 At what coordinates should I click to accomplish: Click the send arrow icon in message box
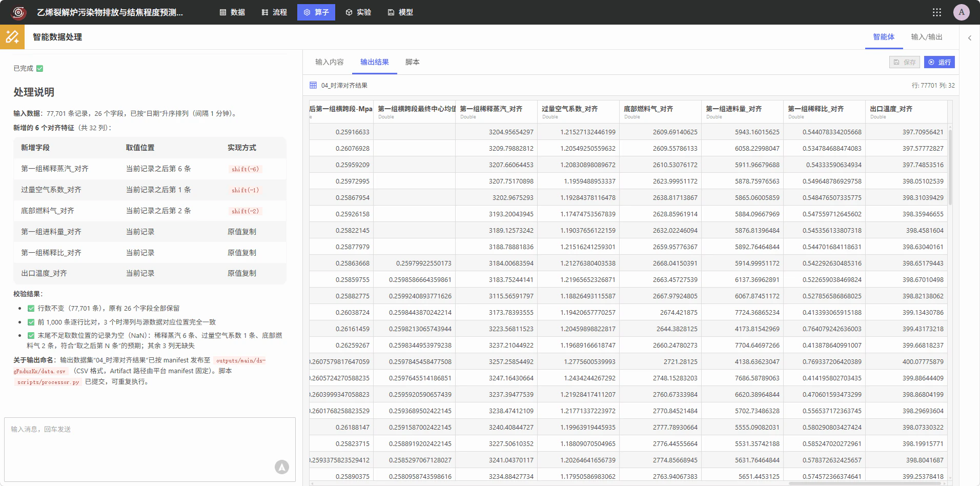point(281,467)
